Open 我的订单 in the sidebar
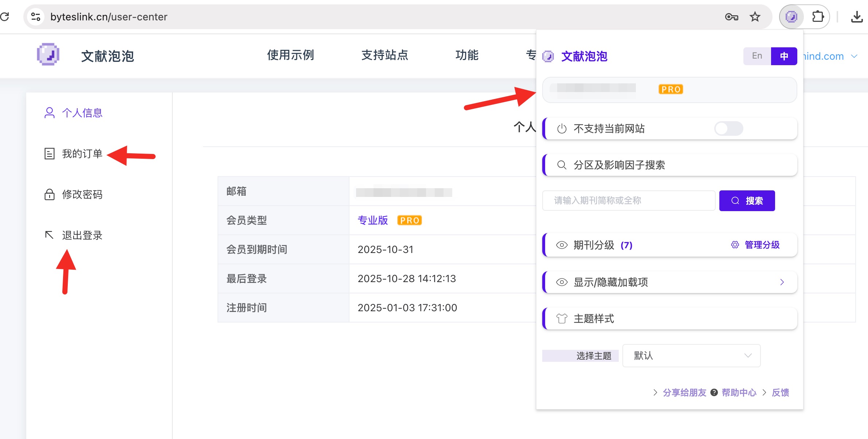 click(82, 154)
